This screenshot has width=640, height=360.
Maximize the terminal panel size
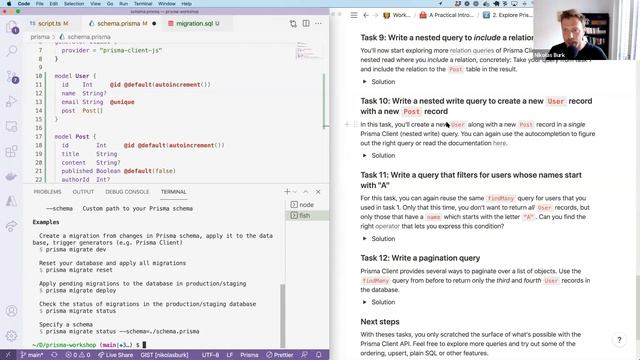pos(306,191)
